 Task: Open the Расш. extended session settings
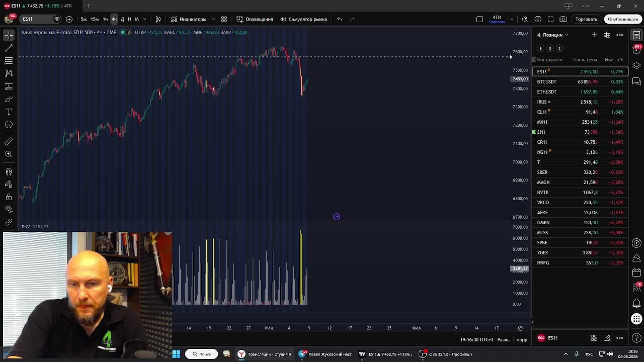[x=504, y=340]
